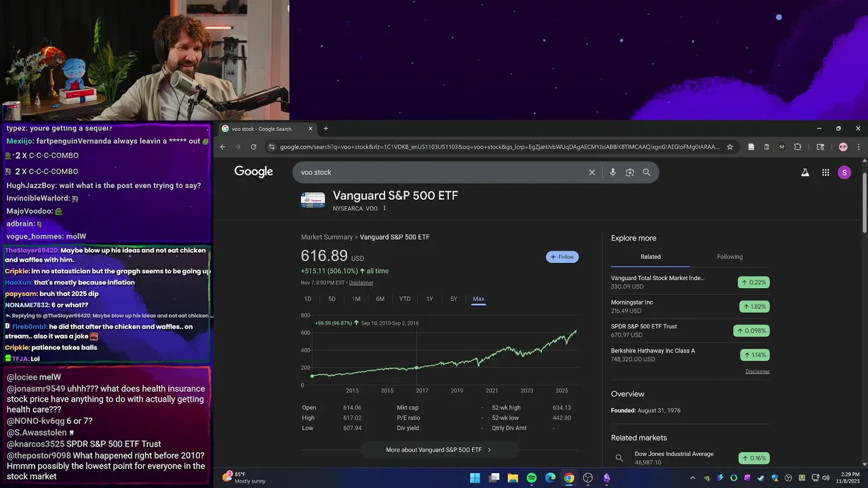Select the Max chart range
The height and width of the screenshot is (488, 868).
479,299
